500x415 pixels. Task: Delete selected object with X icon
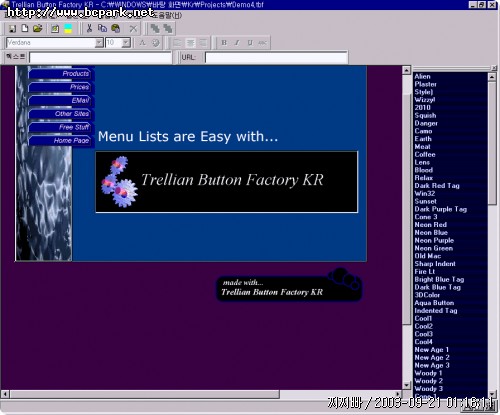(133, 29)
